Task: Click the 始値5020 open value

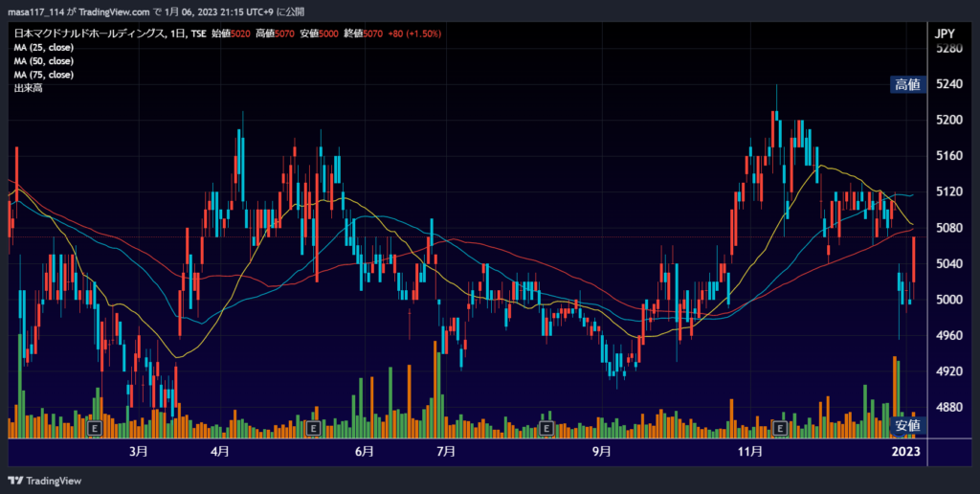Action: (x=231, y=34)
